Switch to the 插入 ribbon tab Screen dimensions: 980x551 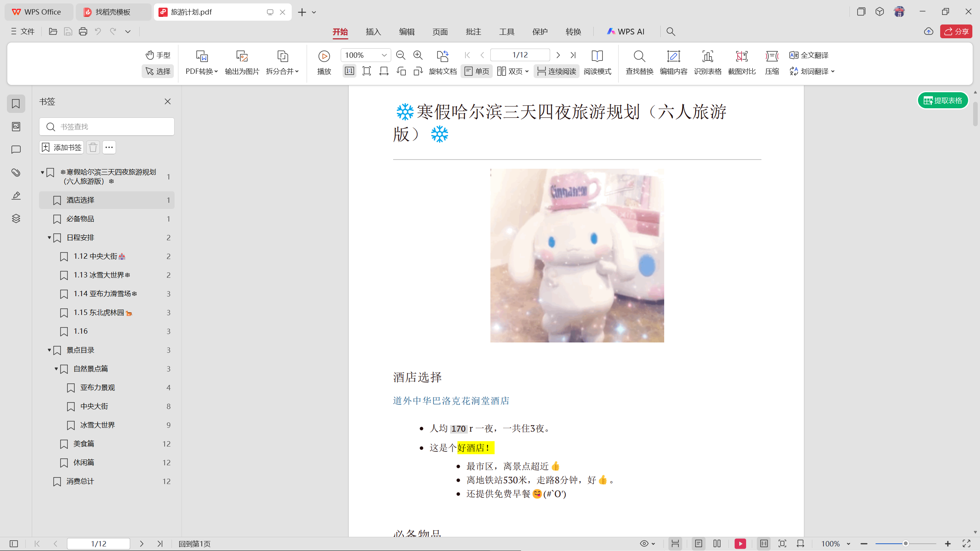click(x=373, y=32)
